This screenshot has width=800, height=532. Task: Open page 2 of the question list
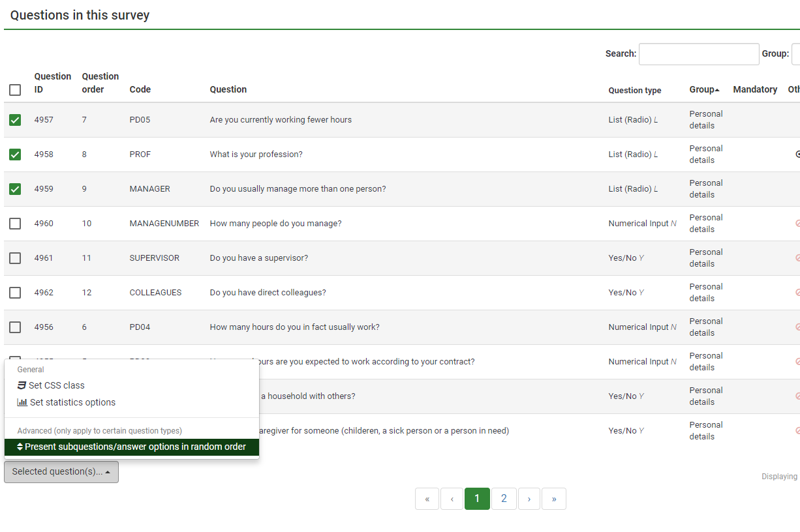504,499
